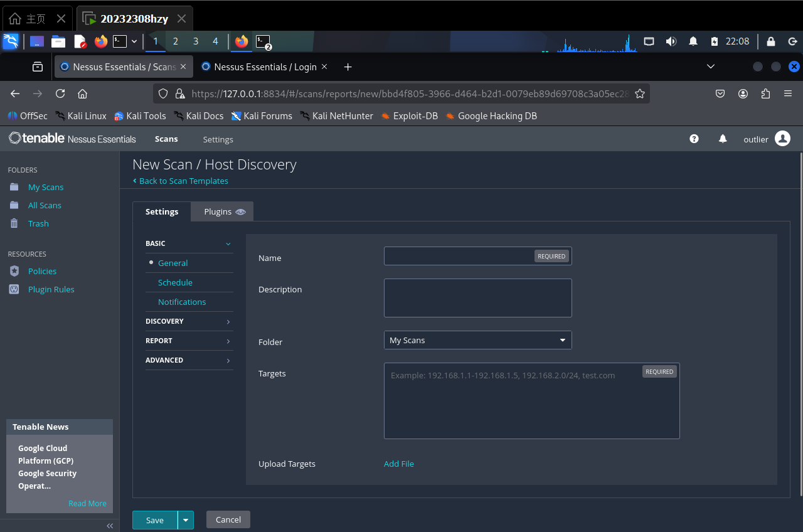The width and height of the screenshot is (803, 532).
Task: Open the Exploit-DB bookmark
Action: coord(409,115)
